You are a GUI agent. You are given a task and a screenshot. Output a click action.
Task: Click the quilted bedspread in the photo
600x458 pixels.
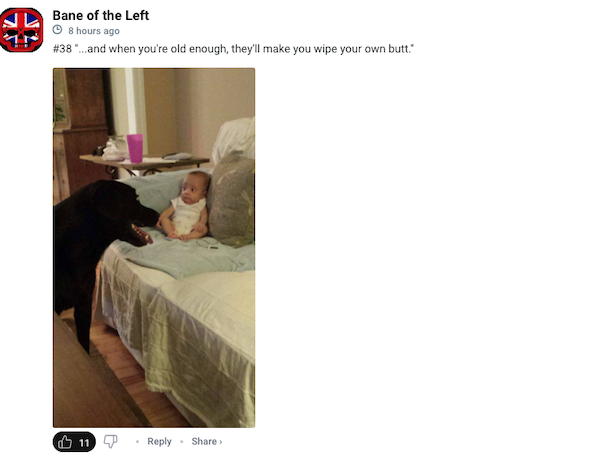click(x=184, y=337)
